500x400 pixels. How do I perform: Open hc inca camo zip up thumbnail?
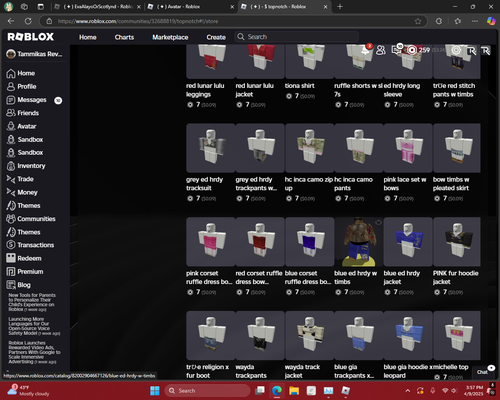coord(310,148)
